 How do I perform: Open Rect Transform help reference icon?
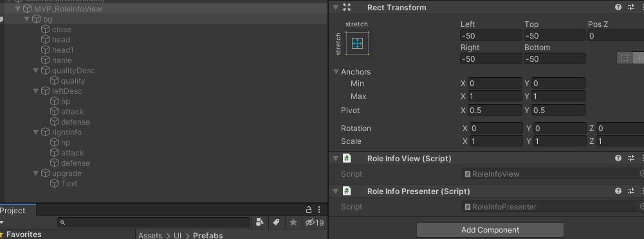coord(618,7)
